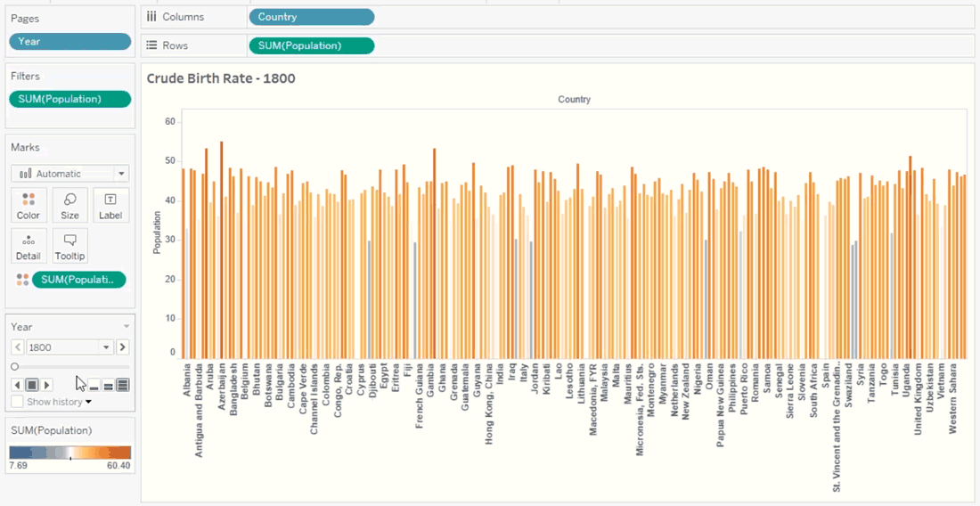Play the Year animation forward
The height and width of the screenshot is (506, 980).
48,385
